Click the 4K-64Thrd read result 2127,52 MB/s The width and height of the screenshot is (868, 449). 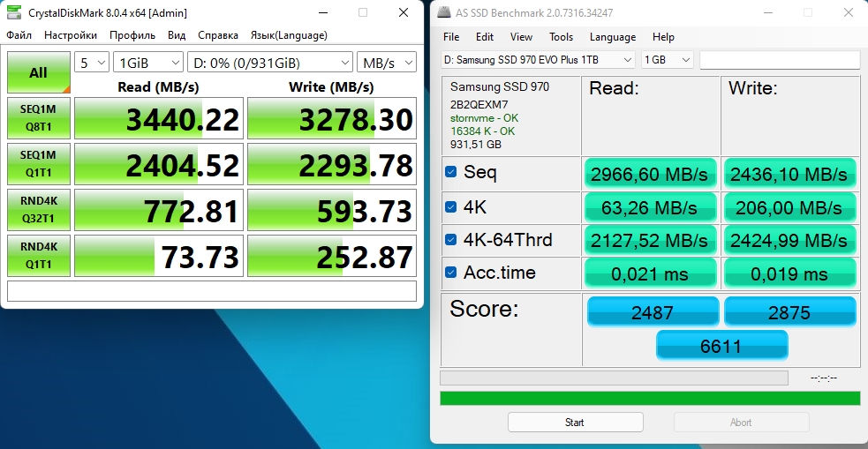(x=650, y=241)
